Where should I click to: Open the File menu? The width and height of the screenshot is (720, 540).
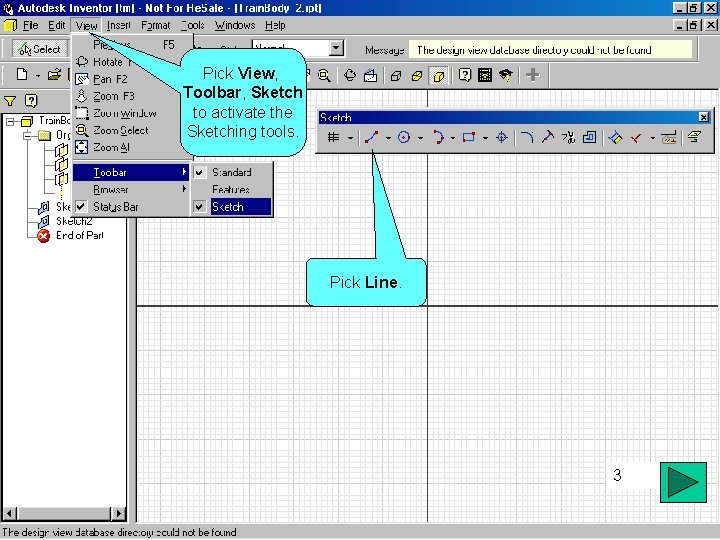(x=30, y=25)
